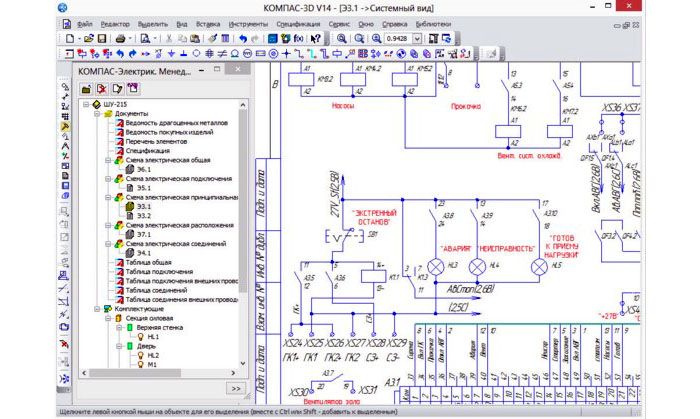The width and height of the screenshot is (700, 419).
Task: Open the Инструменты menu
Action: (x=246, y=22)
